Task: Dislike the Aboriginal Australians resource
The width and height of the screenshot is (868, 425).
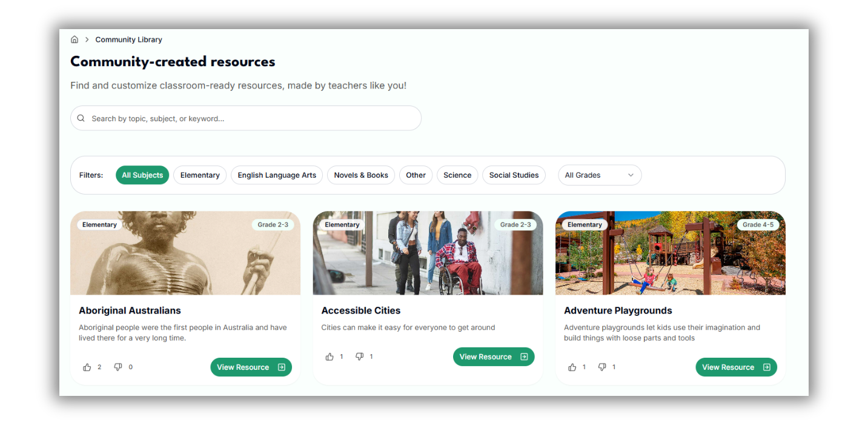Action: (x=118, y=367)
